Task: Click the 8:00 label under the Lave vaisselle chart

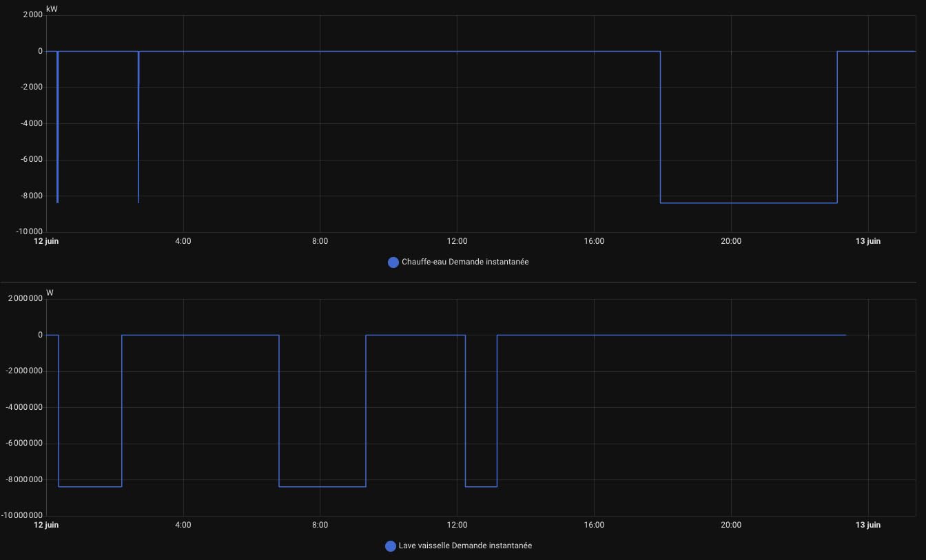Action: tap(320, 525)
